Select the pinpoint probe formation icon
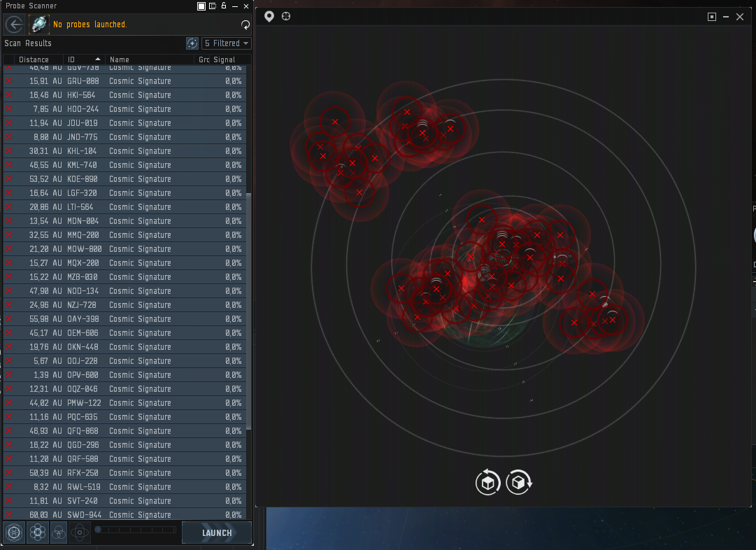The height and width of the screenshot is (550, 756). 38,533
